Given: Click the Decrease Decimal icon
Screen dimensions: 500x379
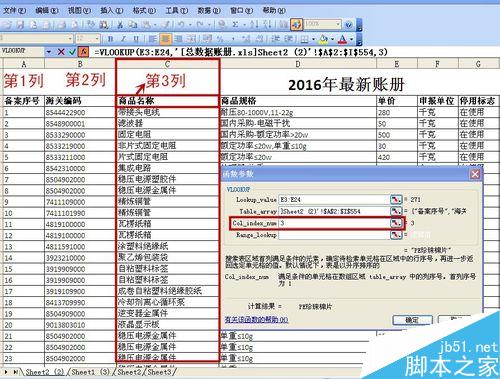Looking at the screenshot, I should point(259,39).
